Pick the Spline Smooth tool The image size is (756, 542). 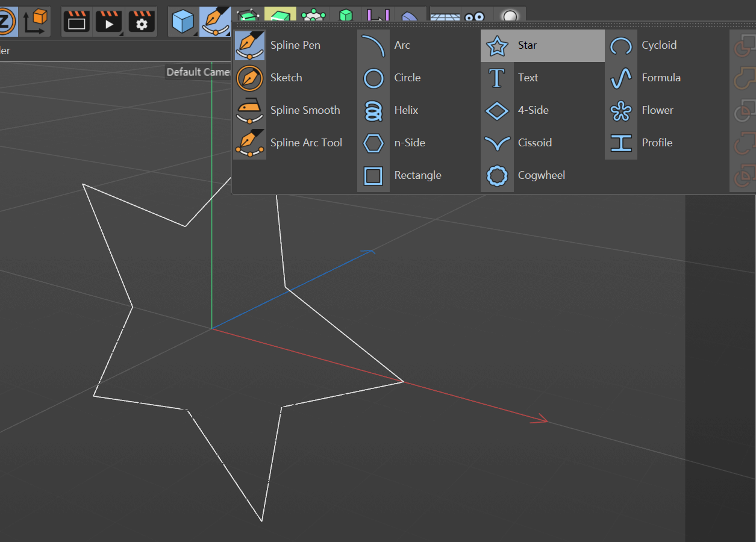click(x=295, y=110)
